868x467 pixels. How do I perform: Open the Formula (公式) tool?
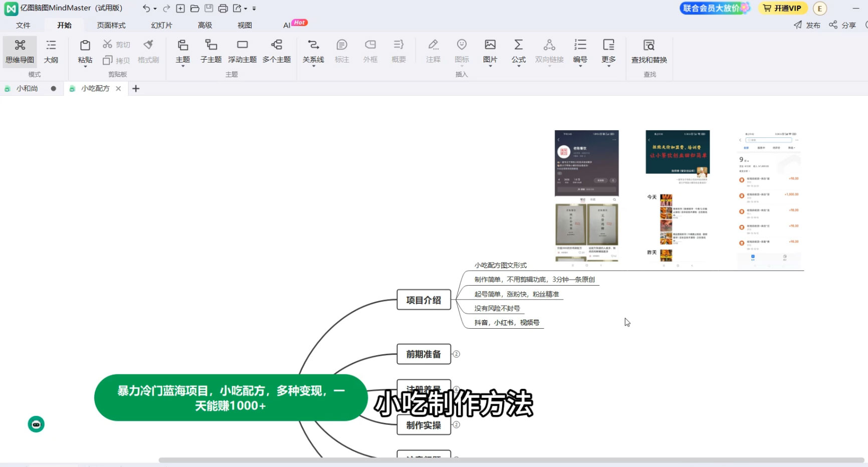click(x=518, y=51)
